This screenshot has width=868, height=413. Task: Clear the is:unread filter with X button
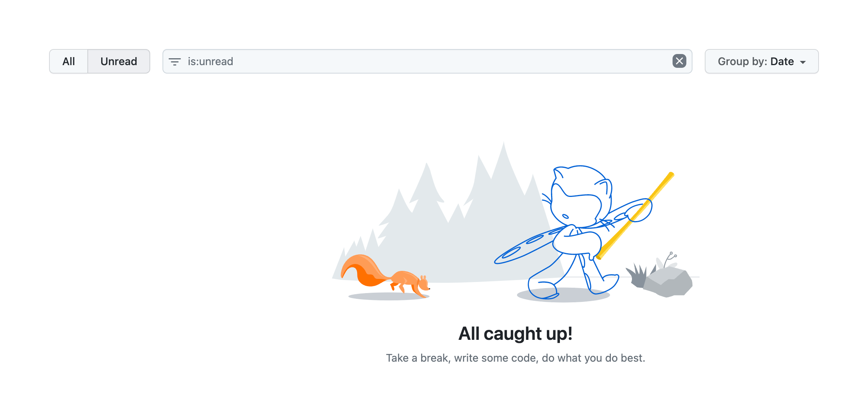tap(679, 61)
